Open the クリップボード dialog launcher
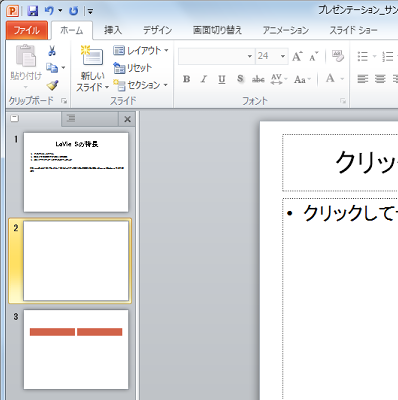The width and height of the screenshot is (398, 400). click(64, 101)
